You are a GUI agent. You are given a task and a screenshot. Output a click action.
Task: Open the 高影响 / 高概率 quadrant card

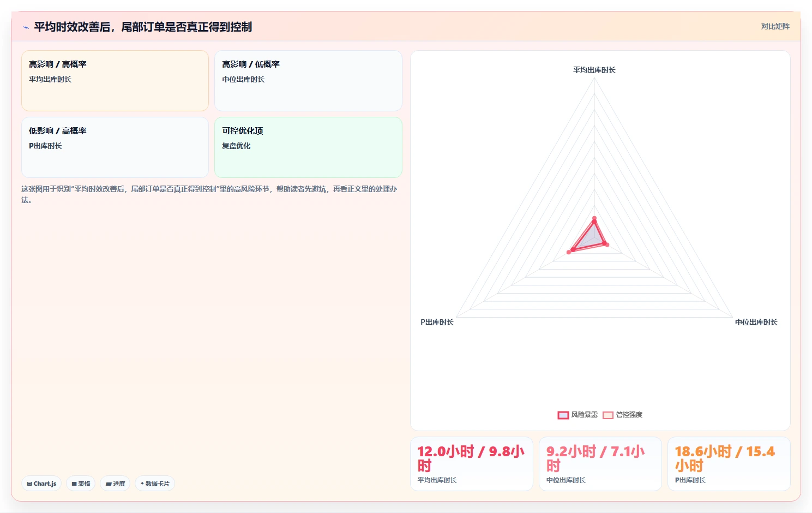(x=115, y=81)
